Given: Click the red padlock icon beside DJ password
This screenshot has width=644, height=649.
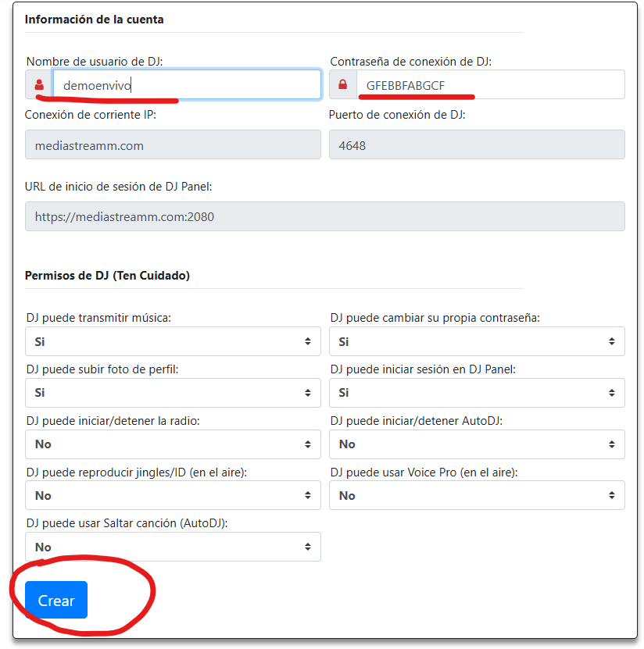Looking at the screenshot, I should click(342, 85).
